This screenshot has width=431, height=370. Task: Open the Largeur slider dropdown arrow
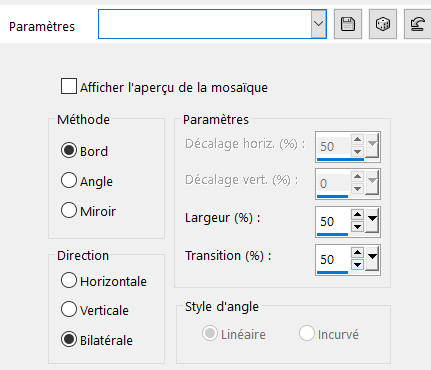372,221
